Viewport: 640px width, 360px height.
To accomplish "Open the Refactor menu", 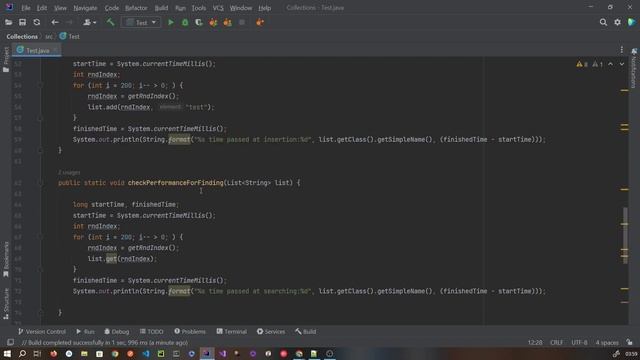I will click(136, 8).
